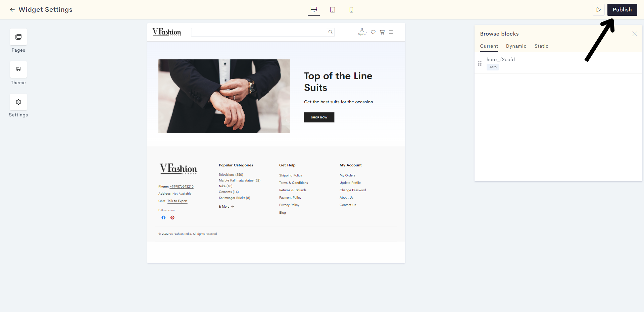
Task: Open the Returns & Refunds link
Action: [x=293, y=190]
